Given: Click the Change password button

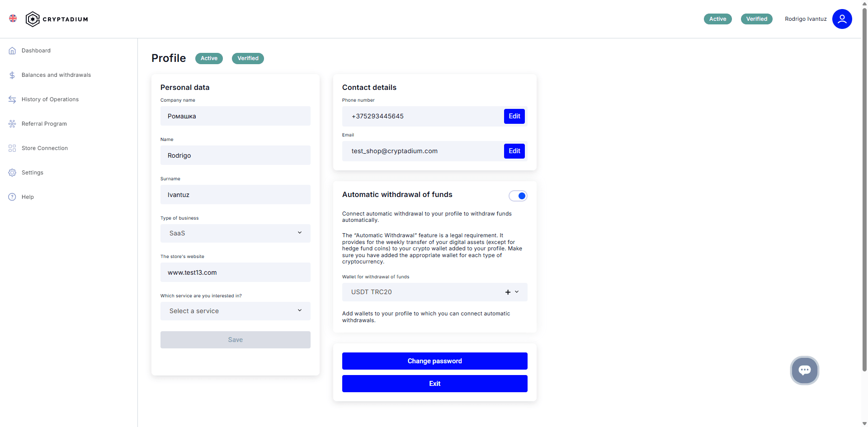Looking at the screenshot, I should [434, 361].
